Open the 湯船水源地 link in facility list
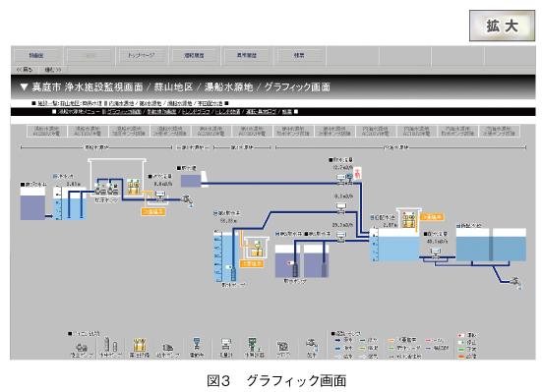This screenshot has height=392, width=542. [180, 103]
